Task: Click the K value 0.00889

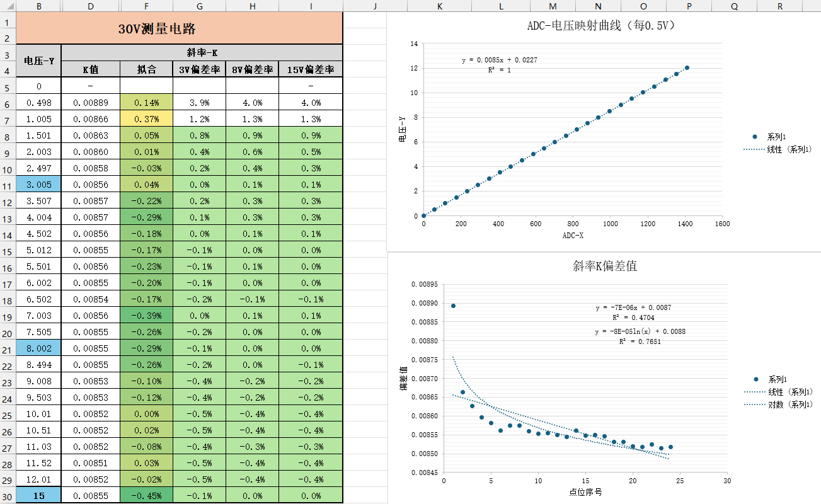Action: tap(91, 103)
